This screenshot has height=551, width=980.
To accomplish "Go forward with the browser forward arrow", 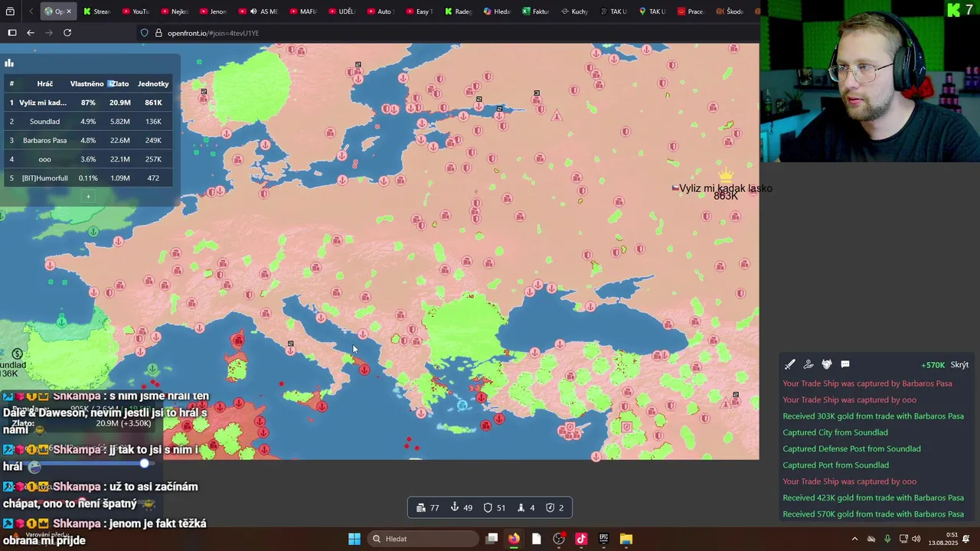I will point(49,33).
